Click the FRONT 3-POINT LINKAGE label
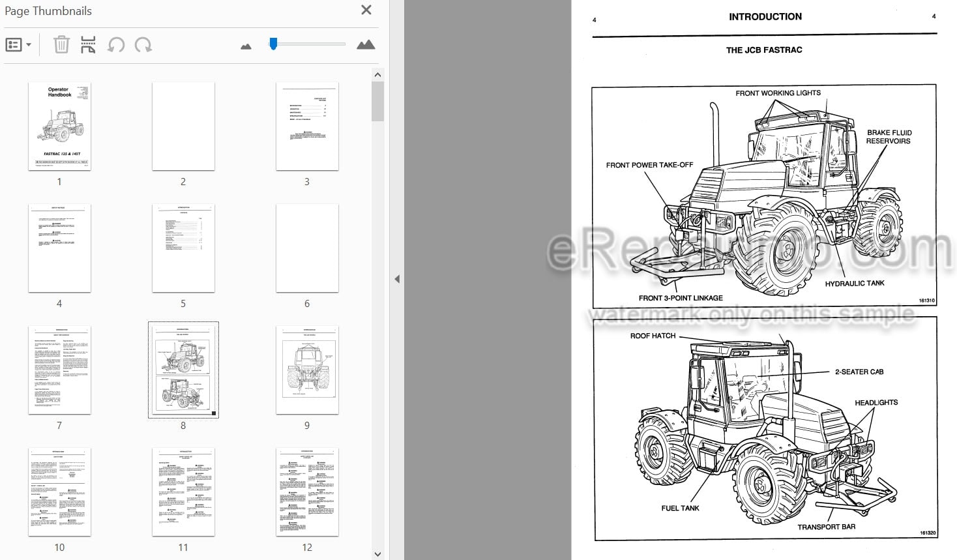 (681, 298)
